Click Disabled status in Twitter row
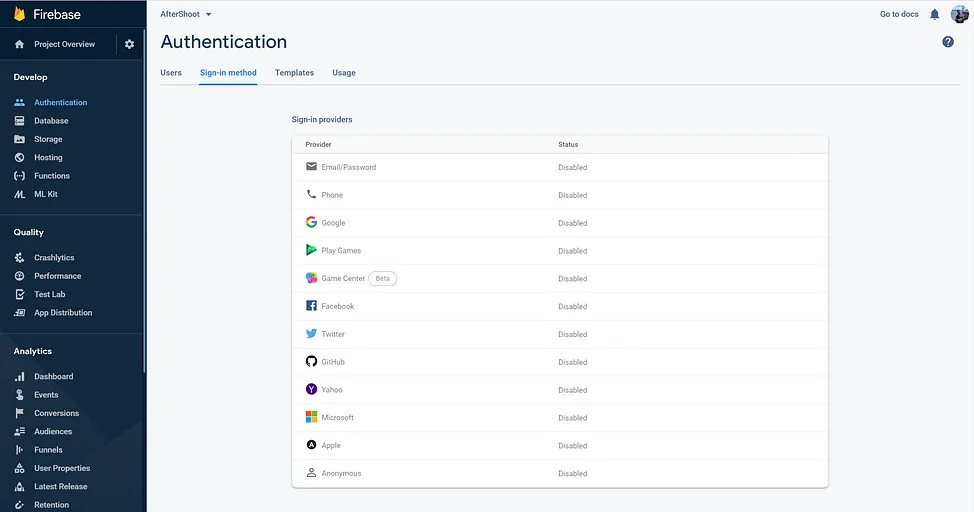 (x=572, y=334)
